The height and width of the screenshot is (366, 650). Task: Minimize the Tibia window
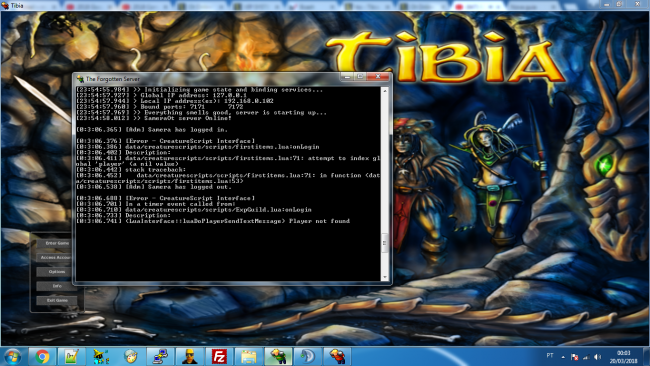pos(607,4)
